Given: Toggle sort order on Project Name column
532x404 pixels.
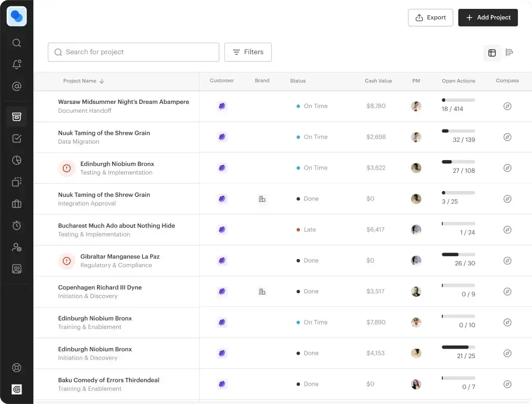Looking at the screenshot, I should (84, 81).
